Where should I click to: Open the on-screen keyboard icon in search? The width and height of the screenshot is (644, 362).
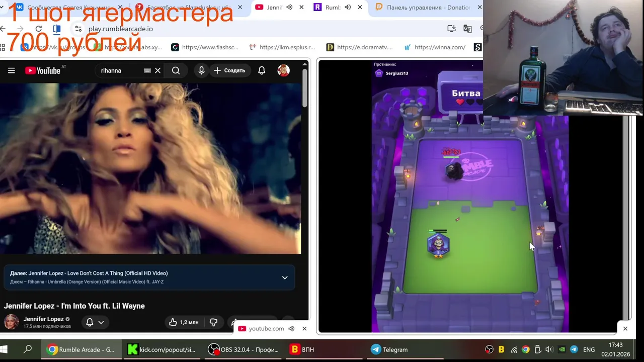(147, 71)
